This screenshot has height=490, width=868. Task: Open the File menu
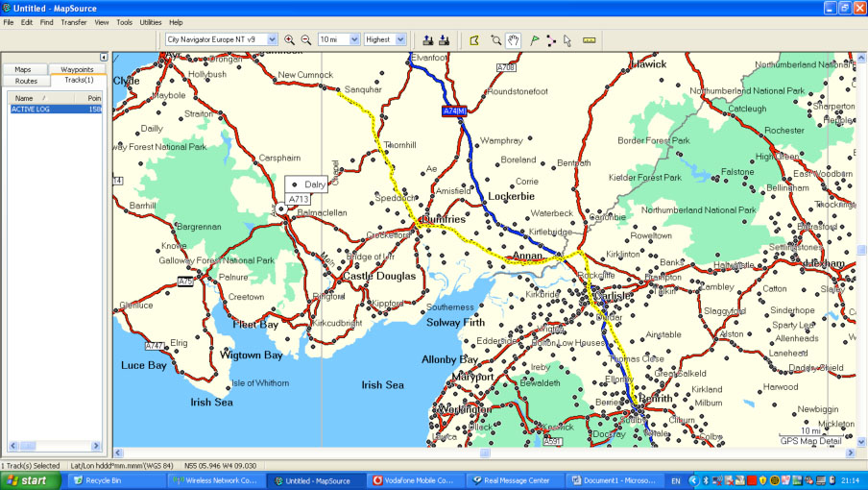point(9,22)
